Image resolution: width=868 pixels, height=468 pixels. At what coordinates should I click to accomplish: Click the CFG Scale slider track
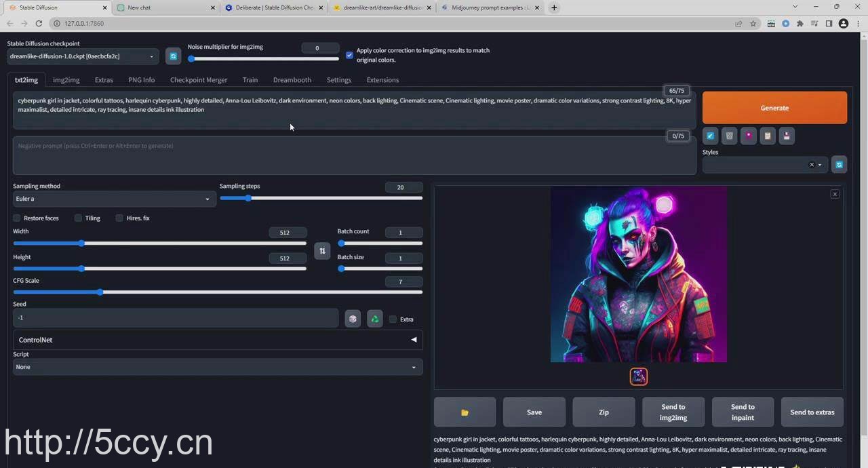(217, 292)
